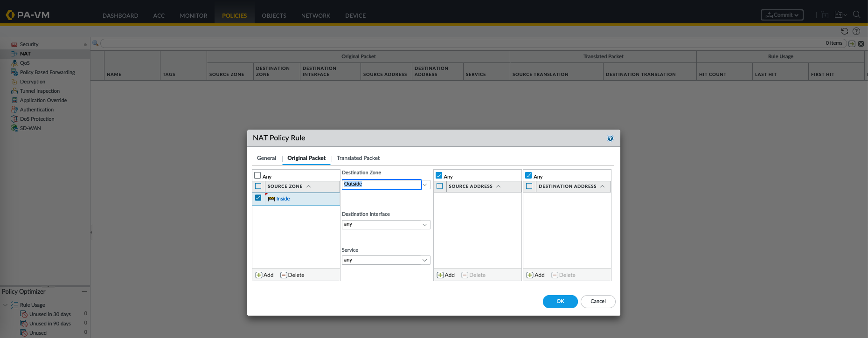Open DoS Protection from the sidebar
The image size is (868, 338).
click(x=37, y=119)
